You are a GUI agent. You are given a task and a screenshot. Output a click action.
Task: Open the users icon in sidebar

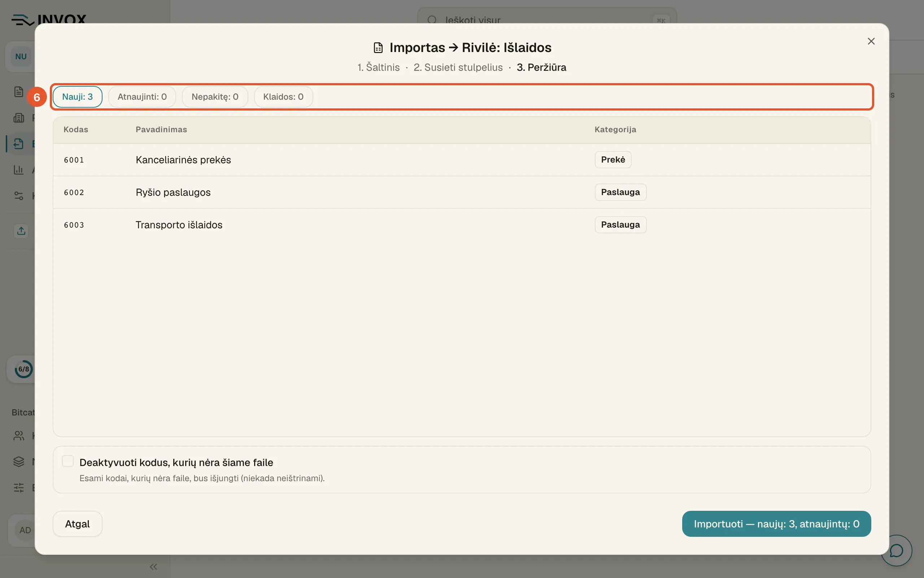19,435
